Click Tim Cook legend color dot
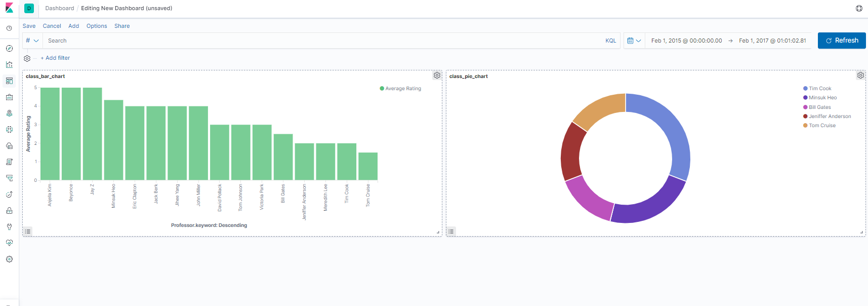Image resolution: width=868 pixels, height=306 pixels. pos(805,89)
